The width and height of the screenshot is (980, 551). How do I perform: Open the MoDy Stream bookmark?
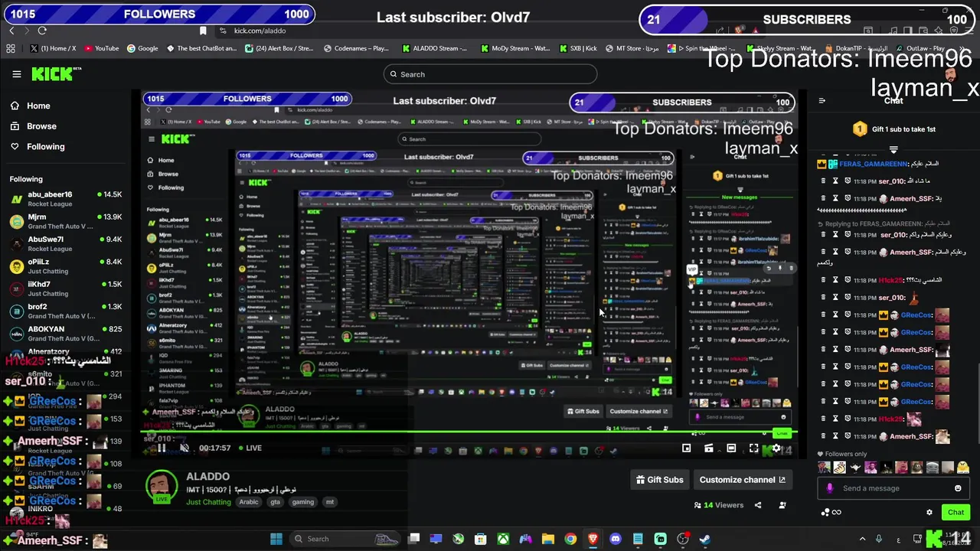tap(515, 48)
